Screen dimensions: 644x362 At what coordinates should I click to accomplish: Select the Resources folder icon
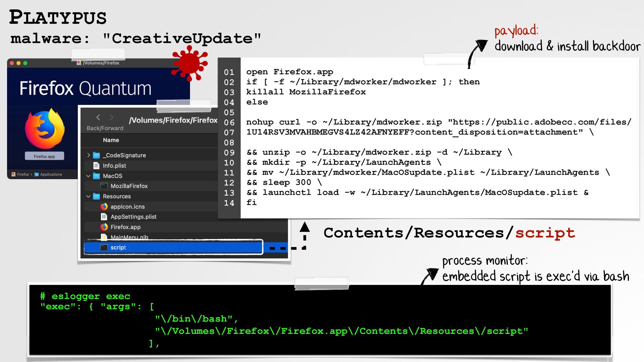point(97,196)
